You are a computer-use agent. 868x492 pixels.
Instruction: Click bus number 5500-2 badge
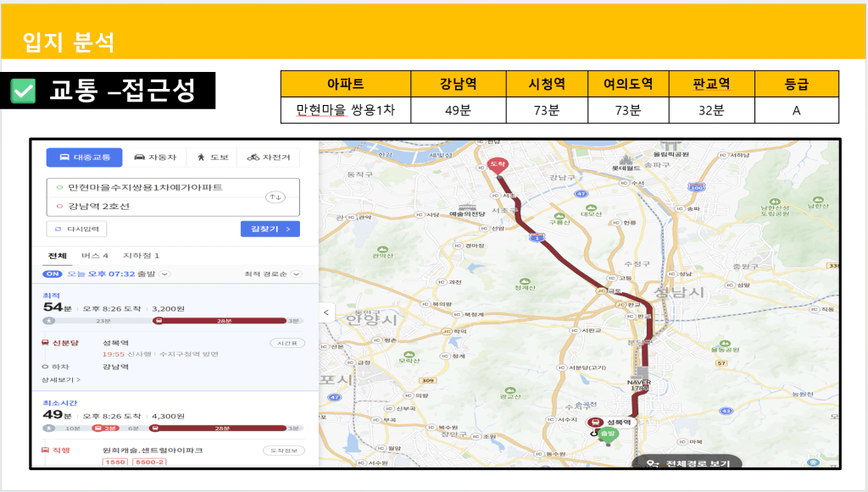tap(149, 462)
